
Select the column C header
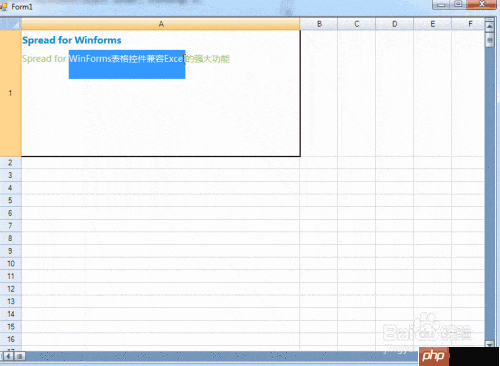[x=357, y=24]
